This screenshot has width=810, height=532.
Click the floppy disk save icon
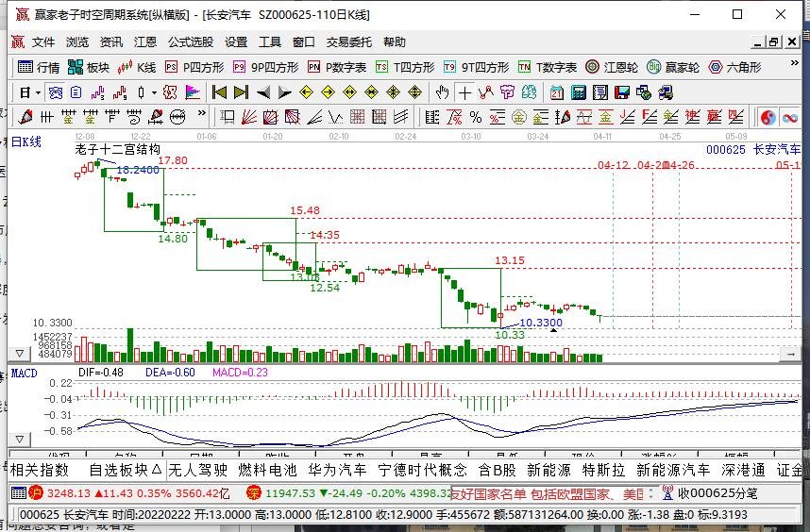[622, 92]
